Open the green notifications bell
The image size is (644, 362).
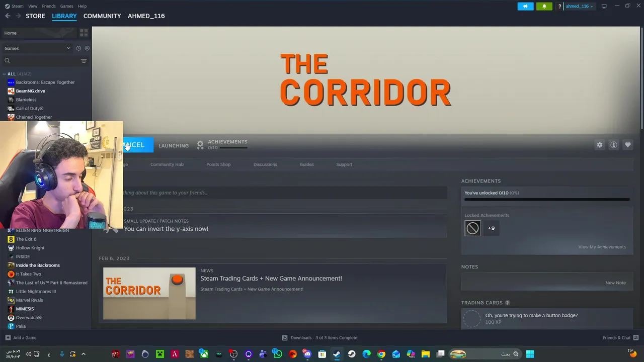[544, 6]
